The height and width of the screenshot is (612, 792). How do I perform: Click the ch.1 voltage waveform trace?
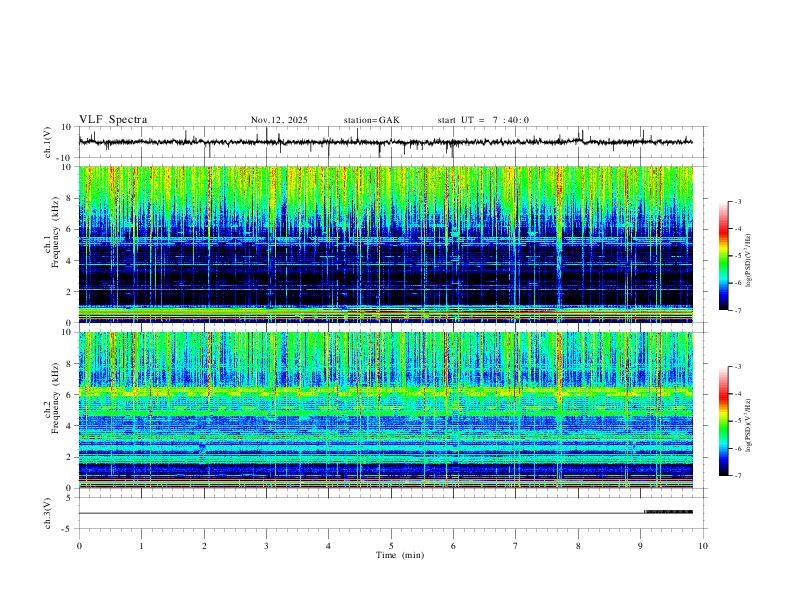point(385,142)
